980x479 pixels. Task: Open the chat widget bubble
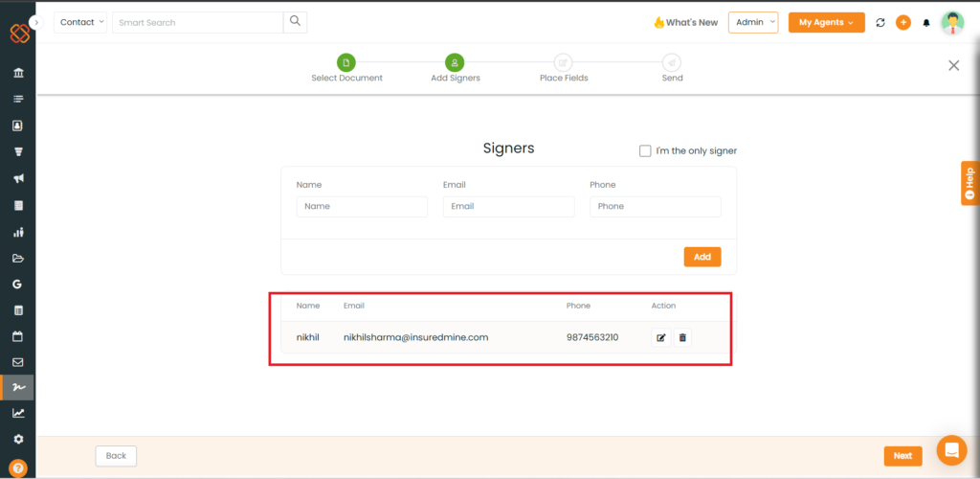pyautogui.click(x=952, y=450)
